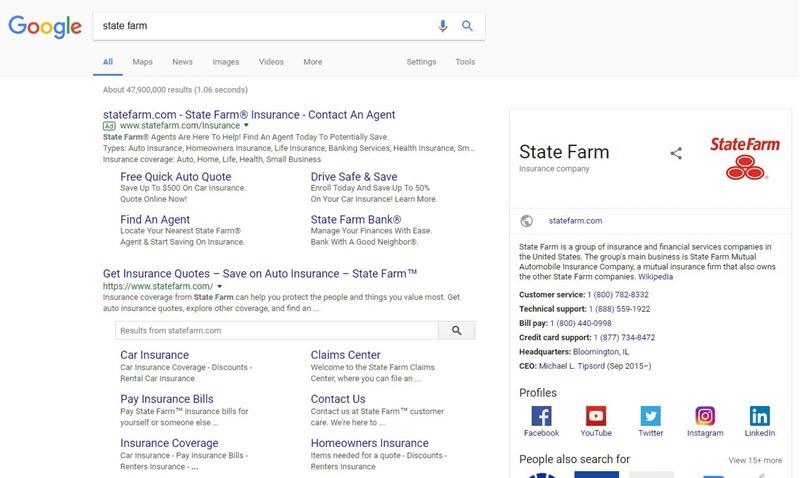Open the Free Quick Auto Quote link
The width and height of the screenshot is (800, 478).
pyautogui.click(x=176, y=177)
